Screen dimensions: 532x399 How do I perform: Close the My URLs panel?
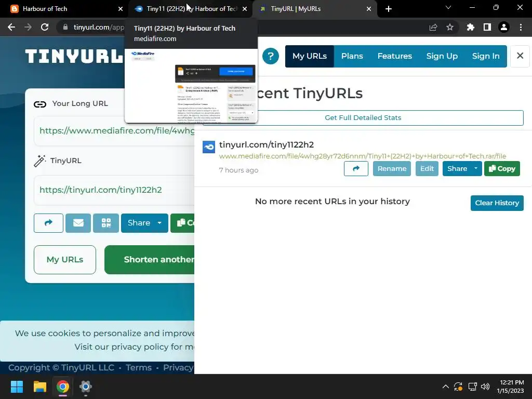coord(520,56)
